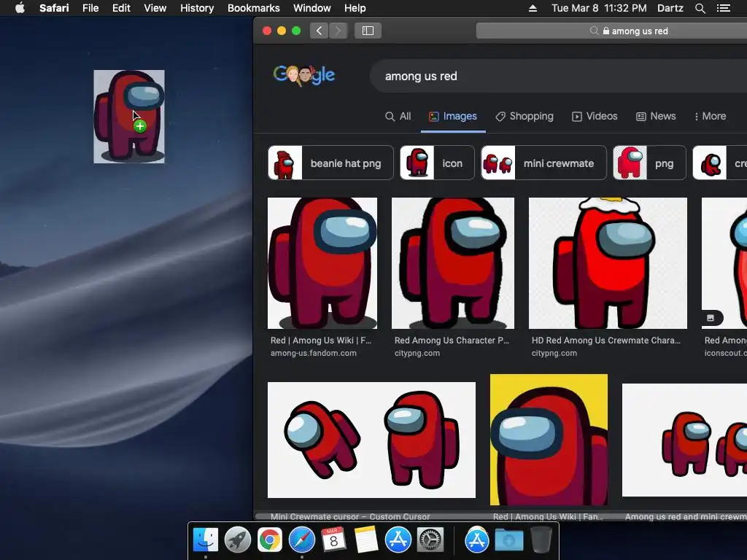Click the Google search box
The width and height of the screenshot is (747, 560).
[558, 76]
